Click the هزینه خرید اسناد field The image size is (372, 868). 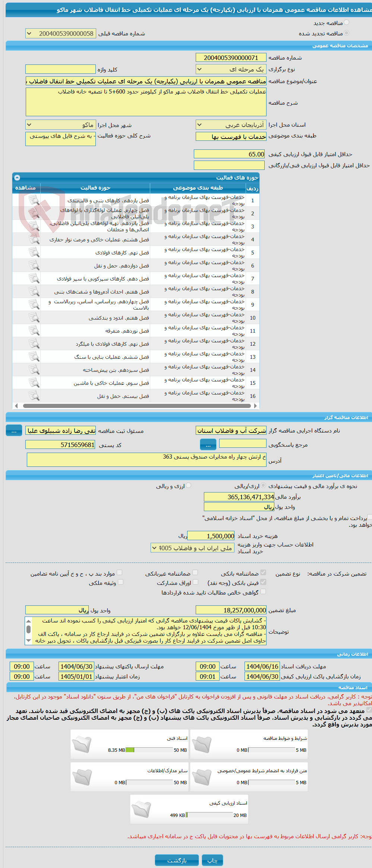pyautogui.click(x=211, y=536)
